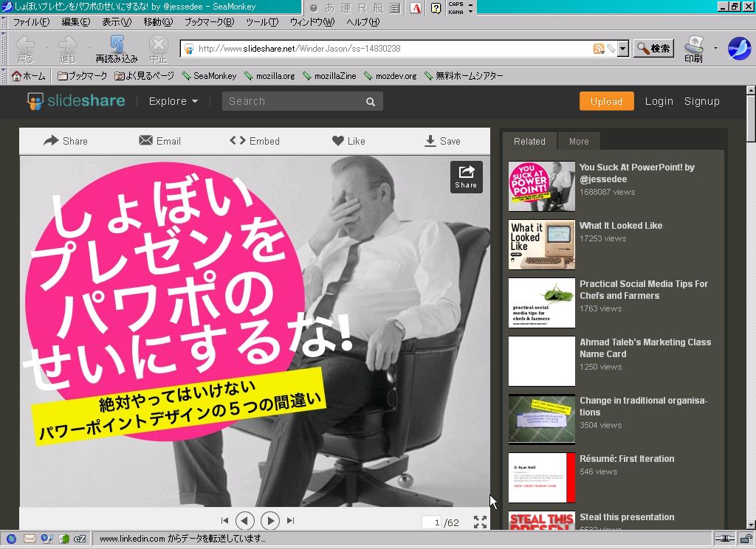Click the Login link
This screenshot has width=756, height=549.
pos(659,101)
